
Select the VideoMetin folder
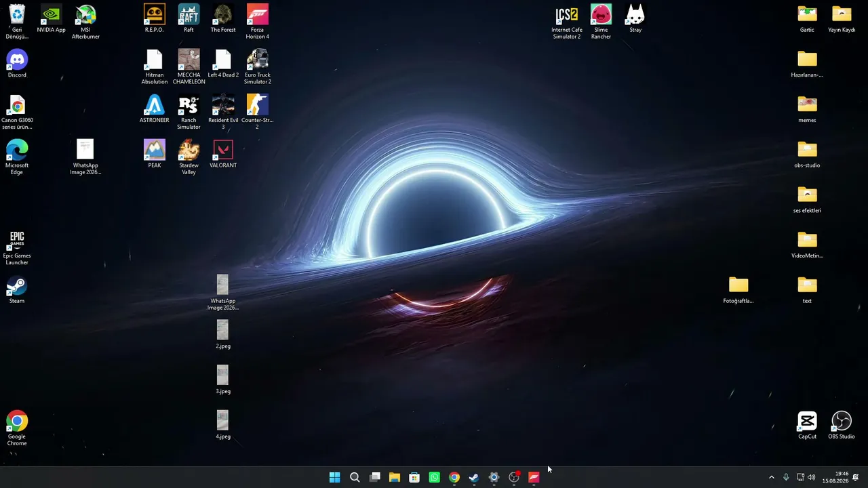807,245
